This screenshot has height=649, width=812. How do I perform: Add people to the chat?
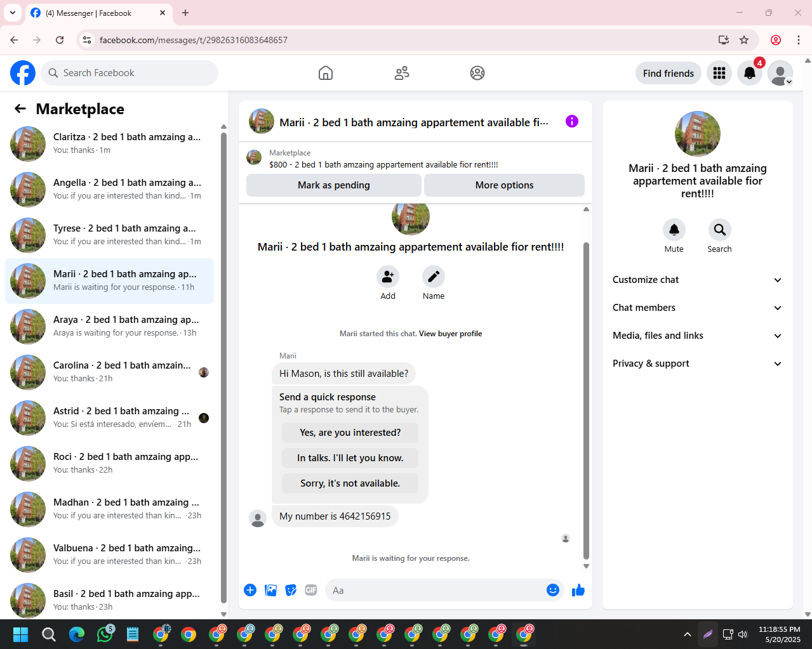tap(388, 277)
